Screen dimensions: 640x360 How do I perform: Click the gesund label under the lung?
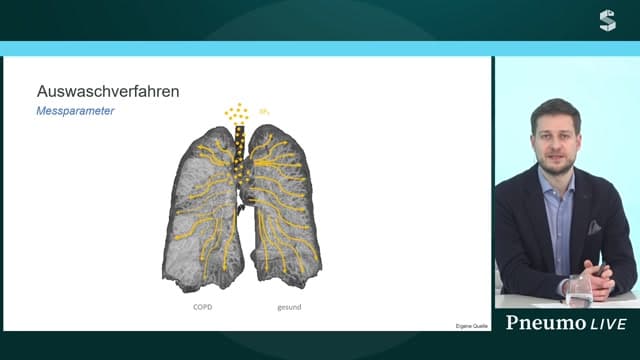(289, 307)
